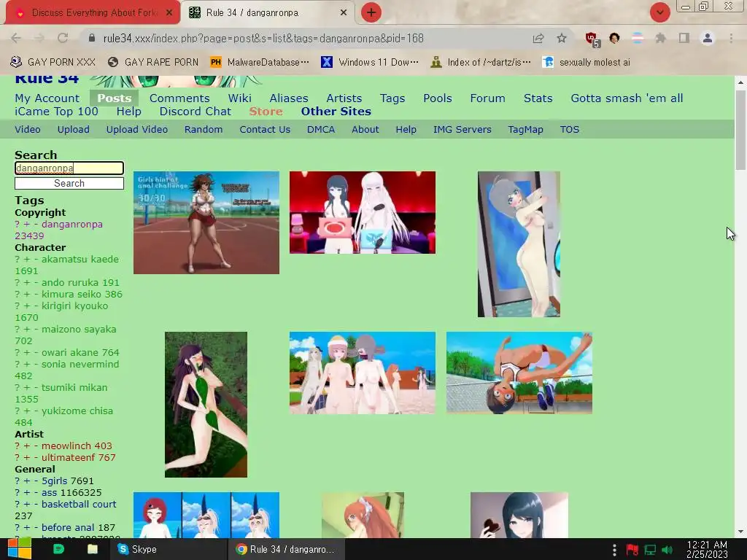
Task: Close the Rule 34 / danganronpa tab
Action: tap(344, 13)
